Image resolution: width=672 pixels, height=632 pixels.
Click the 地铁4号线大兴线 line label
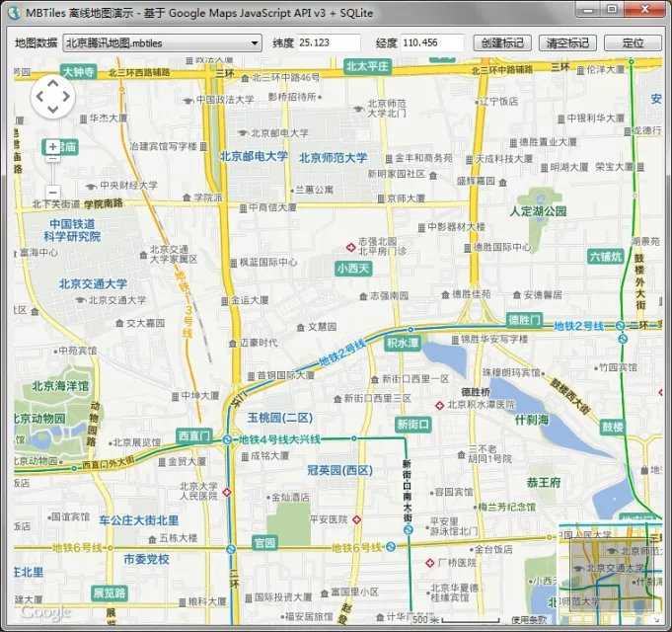tap(279, 439)
